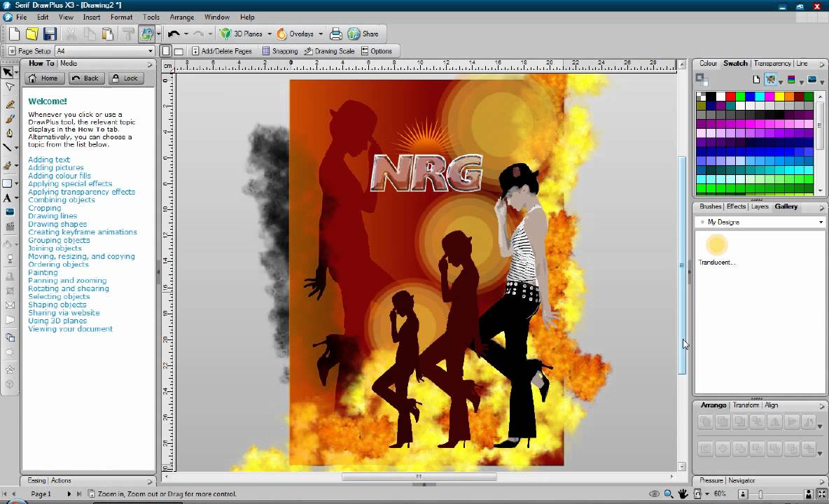The height and width of the screenshot is (504, 829).
Task: Click the Save disk icon
Action: coord(50,34)
